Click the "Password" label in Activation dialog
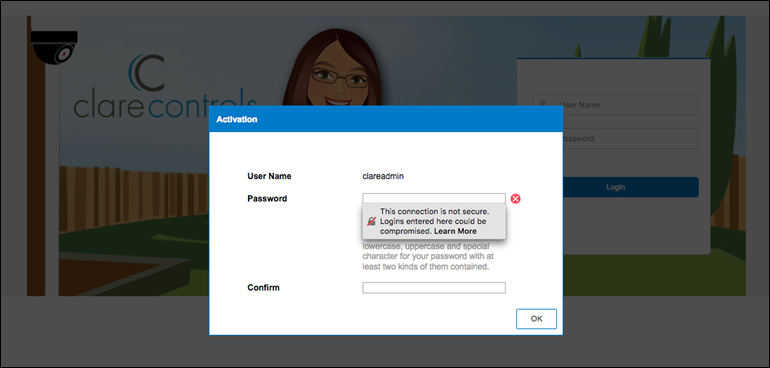 click(x=267, y=198)
